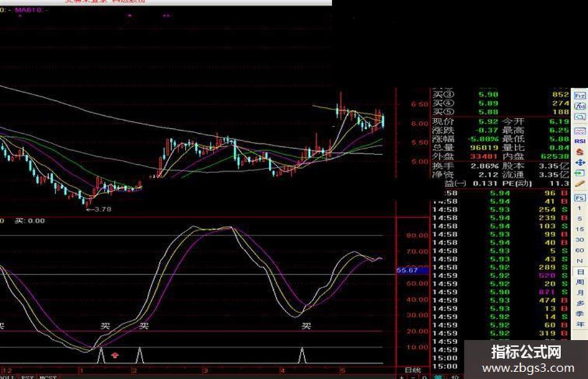The width and height of the screenshot is (588, 379).
Task: Select the multi-day (多) period
Action: pos(580,303)
